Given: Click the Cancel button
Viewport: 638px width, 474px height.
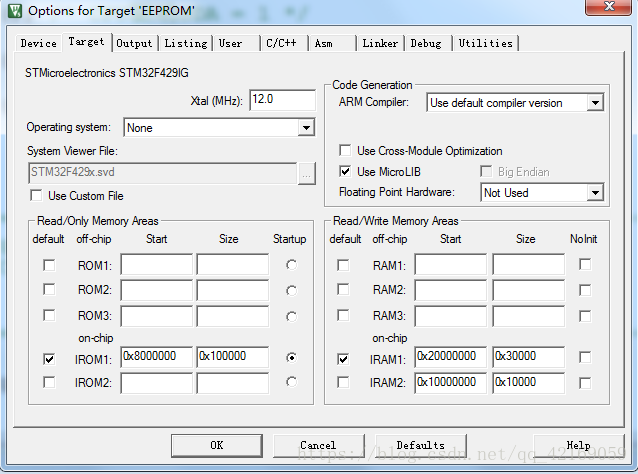Looking at the screenshot, I should [318, 446].
